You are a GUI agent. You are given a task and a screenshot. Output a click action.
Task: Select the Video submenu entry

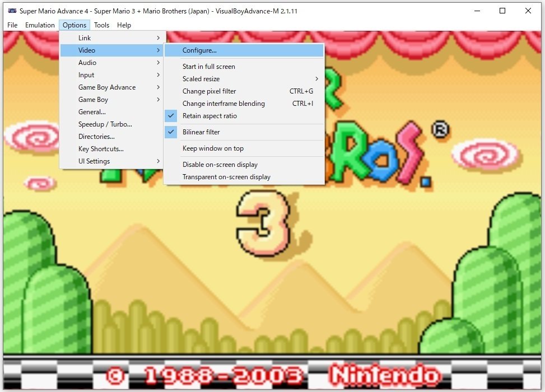111,50
